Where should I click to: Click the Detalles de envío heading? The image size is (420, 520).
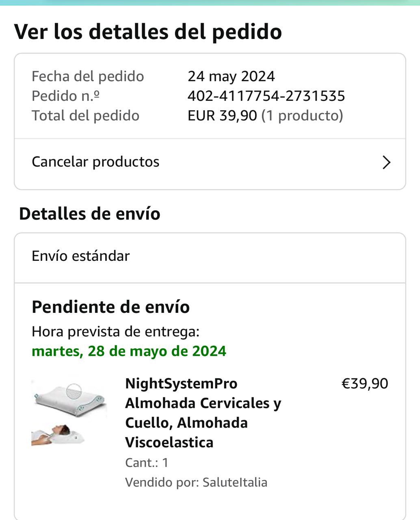click(x=90, y=214)
